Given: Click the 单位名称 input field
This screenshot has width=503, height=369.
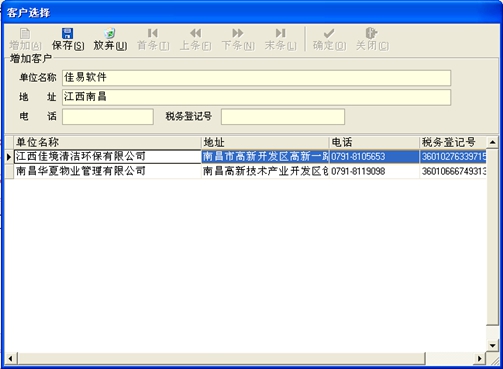Looking at the screenshot, I should [x=256, y=78].
